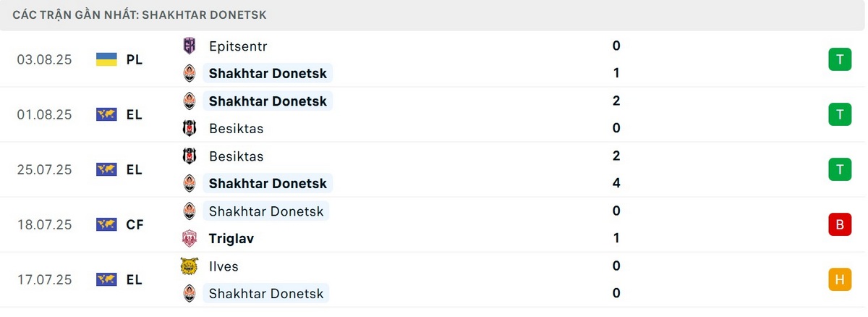Click the Ukraine flag beside PL
868x317 pixels.
pos(106,59)
